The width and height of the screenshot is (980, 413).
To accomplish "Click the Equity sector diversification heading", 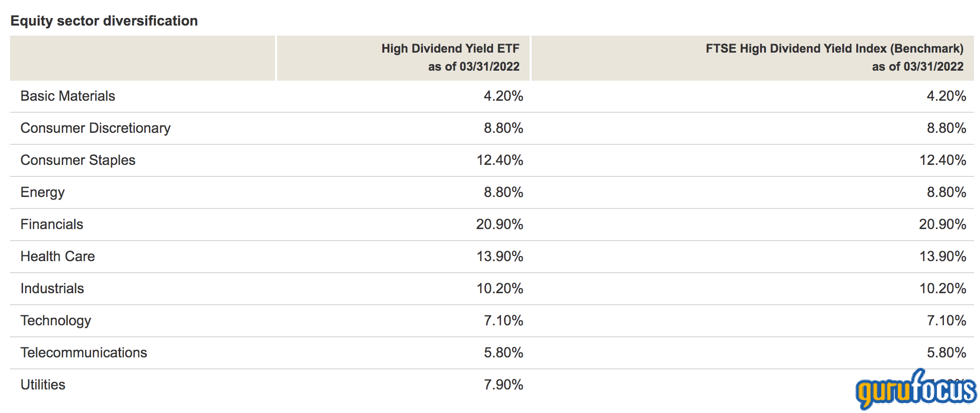I will pyautogui.click(x=104, y=21).
